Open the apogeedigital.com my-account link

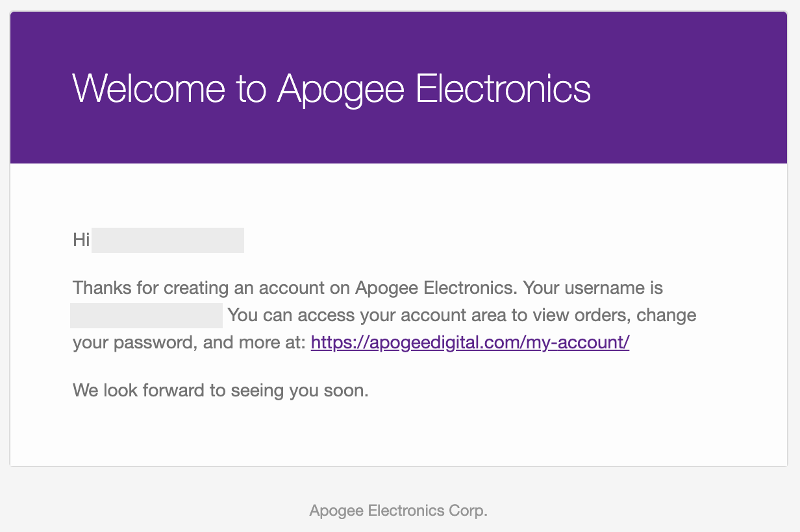click(470, 343)
